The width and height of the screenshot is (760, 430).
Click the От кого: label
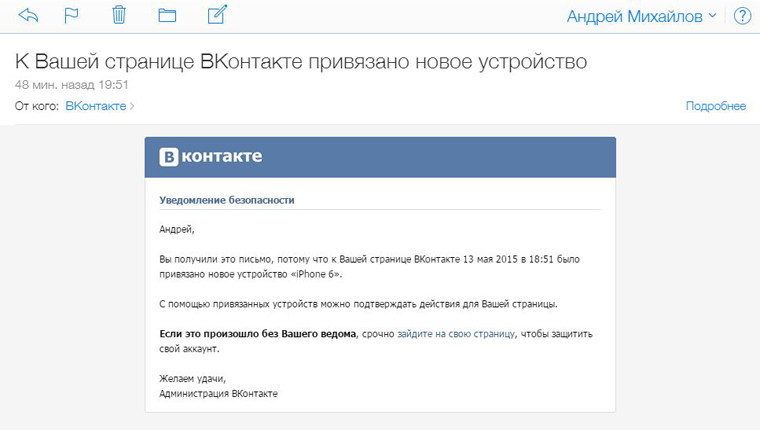(x=36, y=106)
